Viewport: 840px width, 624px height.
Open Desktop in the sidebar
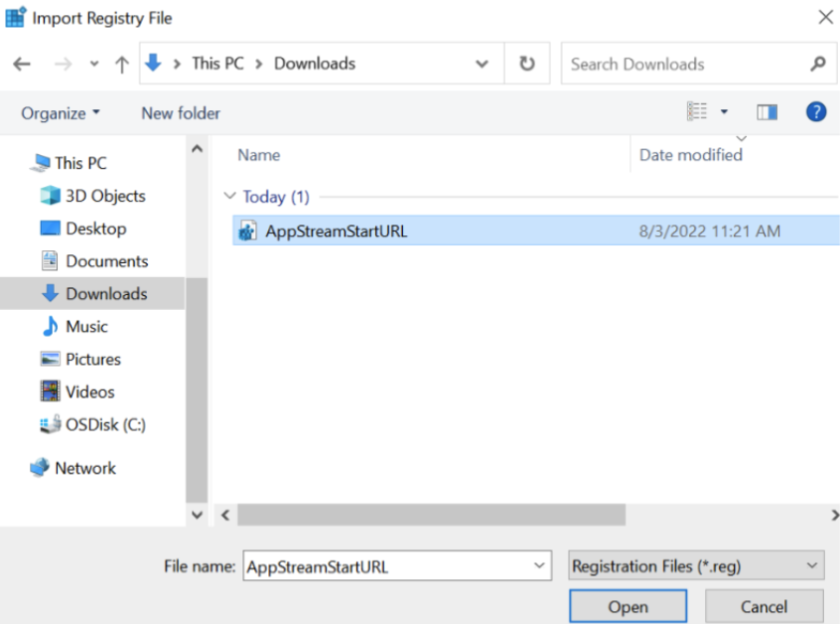click(96, 229)
